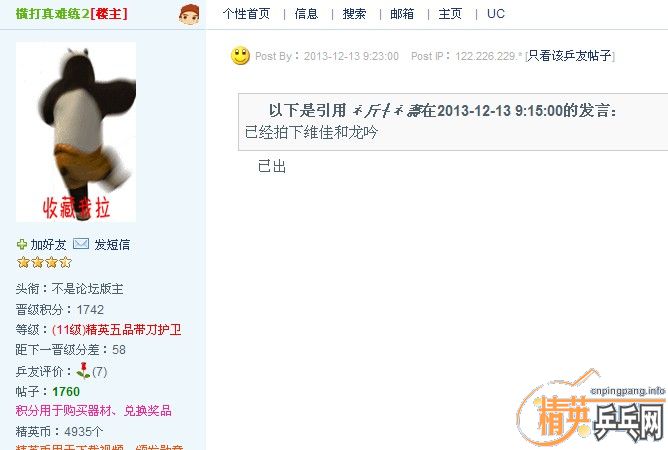Select the 搜索 menu item
The height and width of the screenshot is (450, 668).
click(354, 14)
